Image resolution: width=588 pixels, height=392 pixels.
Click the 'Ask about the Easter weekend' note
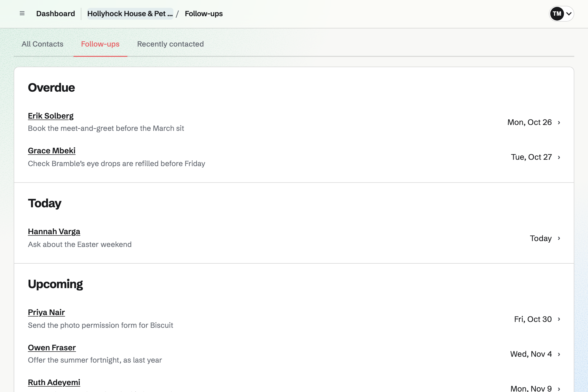tap(80, 244)
